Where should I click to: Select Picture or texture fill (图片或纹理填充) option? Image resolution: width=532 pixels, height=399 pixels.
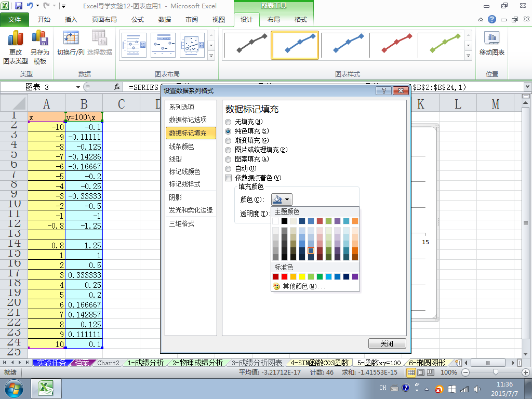point(229,150)
